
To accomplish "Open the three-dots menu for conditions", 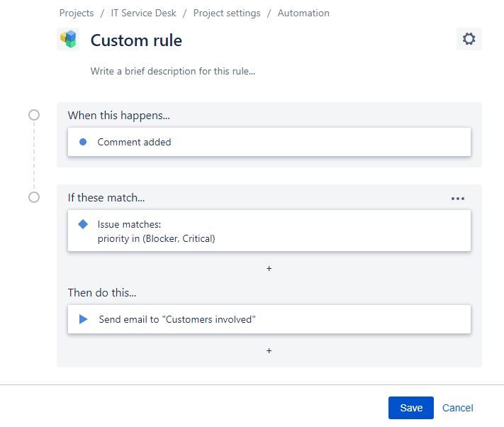I will 458,199.
